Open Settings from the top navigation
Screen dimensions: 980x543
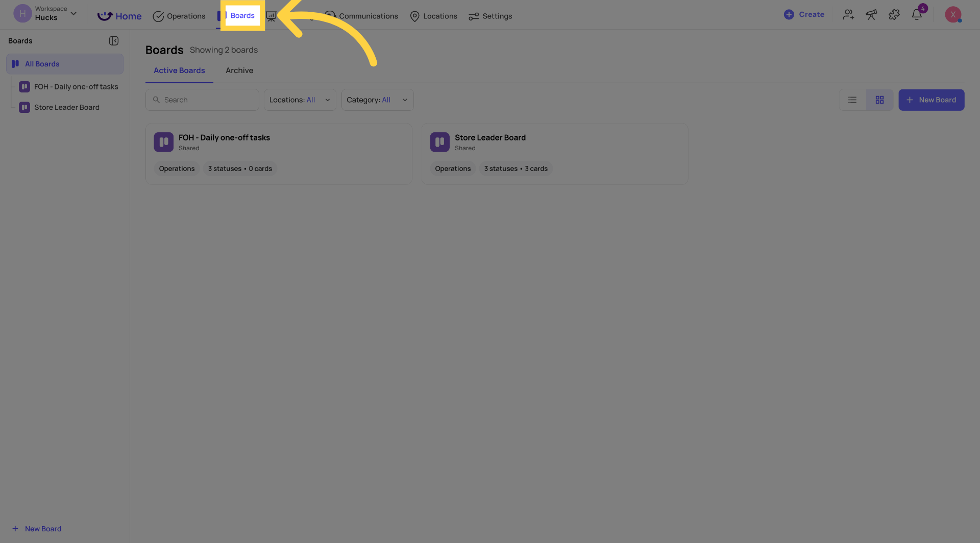490,16
